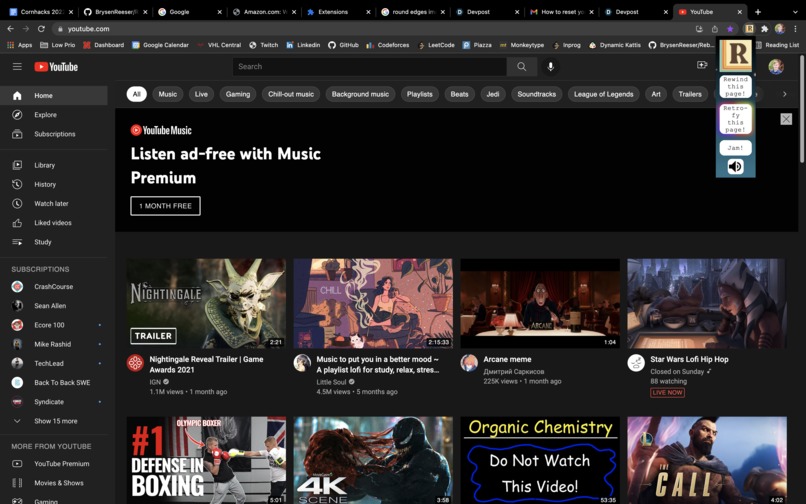Go back in browser history
Image resolution: width=806 pixels, height=504 pixels.
[x=11, y=29]
